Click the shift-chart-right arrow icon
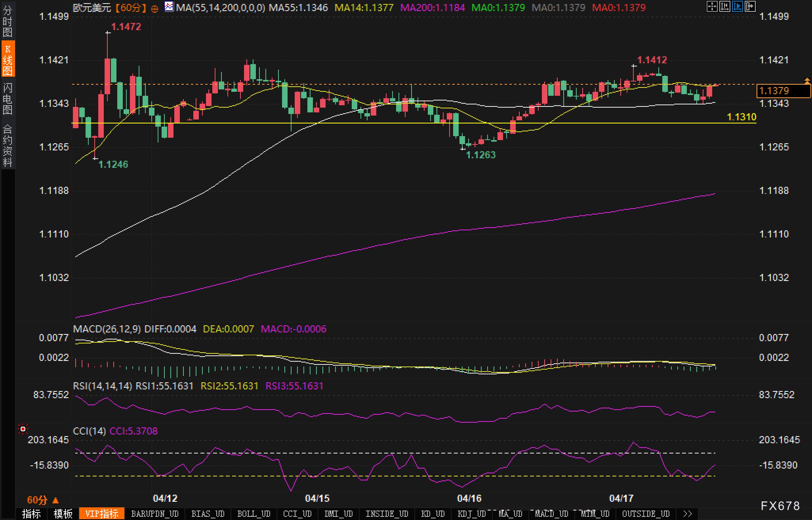The image size is (812, 520). pyautogui.click(x=750, y=6)
